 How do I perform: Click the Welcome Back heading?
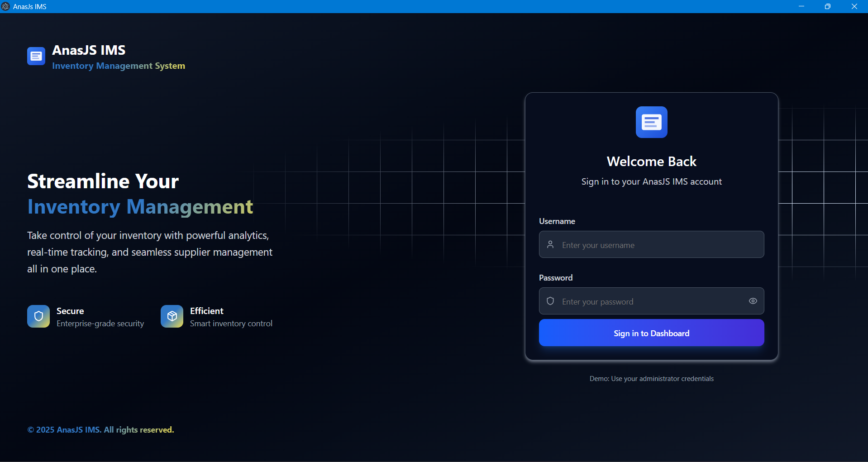point(651,162)
